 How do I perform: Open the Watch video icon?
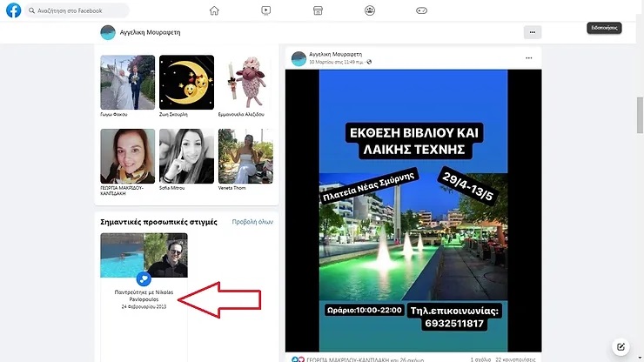click(x=265, y=10)
